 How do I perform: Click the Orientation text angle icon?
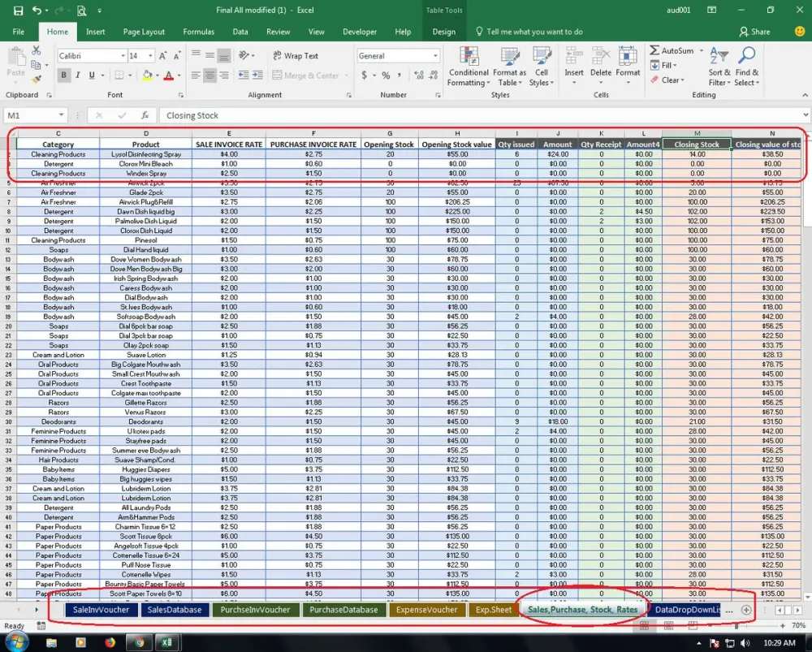tap(244, 55)
